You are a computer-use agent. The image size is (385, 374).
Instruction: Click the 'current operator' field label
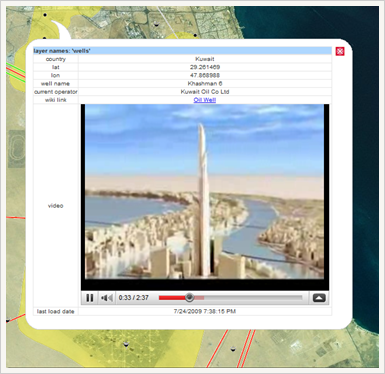[56, 92]
